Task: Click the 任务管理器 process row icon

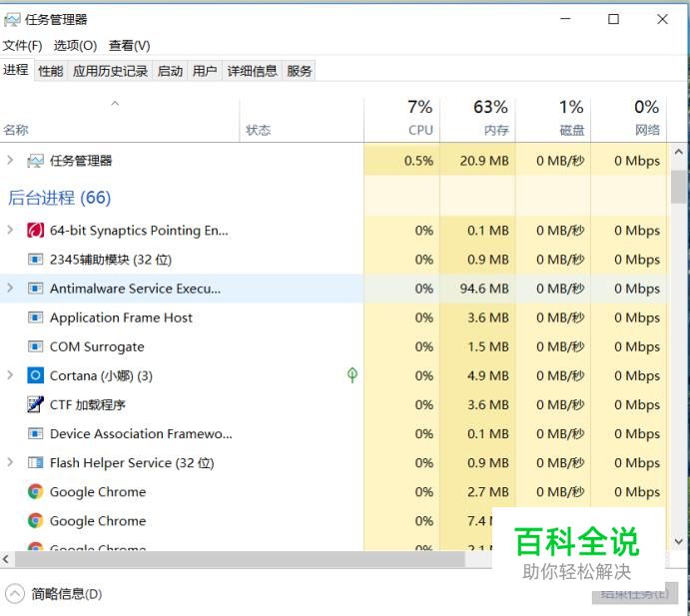Action: (x=35, y=161)
